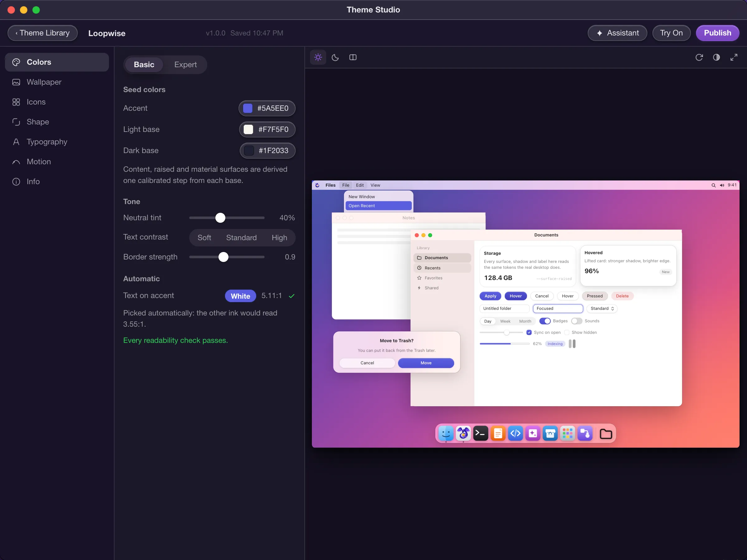This screenshot has height=560, width=747.
Task: Click the Neutral tint slider handle
Action: (220, 218)
